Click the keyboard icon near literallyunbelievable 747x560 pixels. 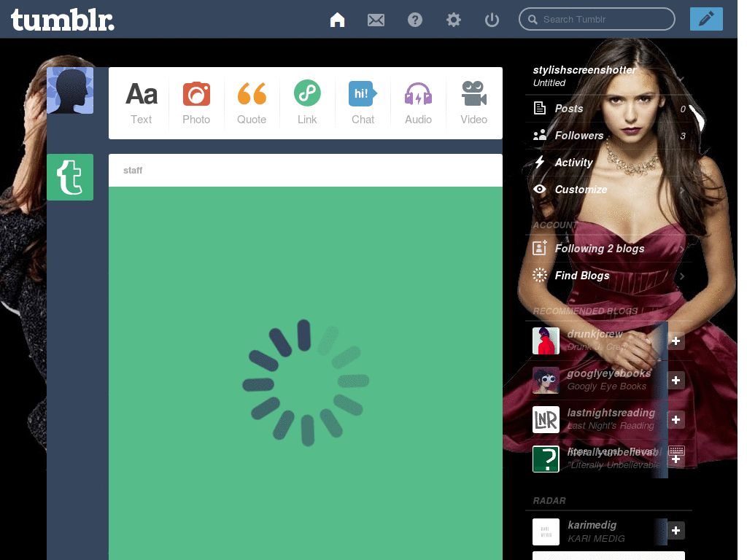point(676,450)
